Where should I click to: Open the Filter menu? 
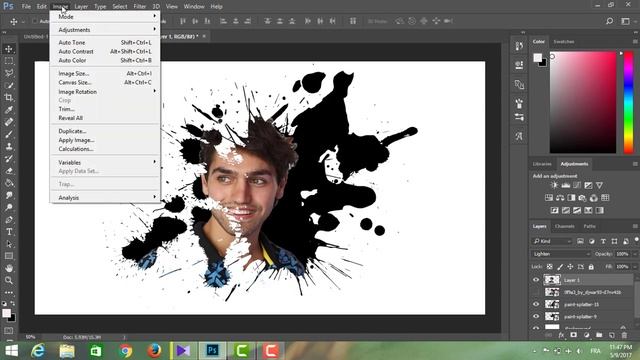click(140, 7)
